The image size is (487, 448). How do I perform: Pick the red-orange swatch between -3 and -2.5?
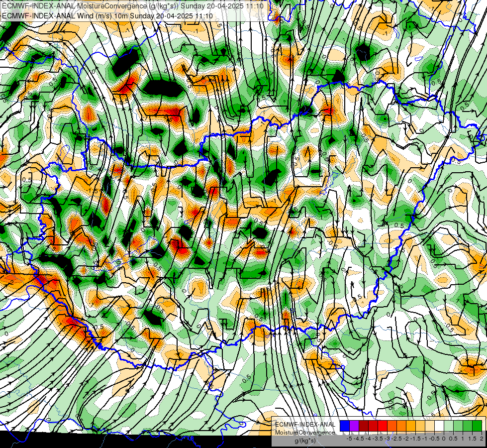[392, 426]
